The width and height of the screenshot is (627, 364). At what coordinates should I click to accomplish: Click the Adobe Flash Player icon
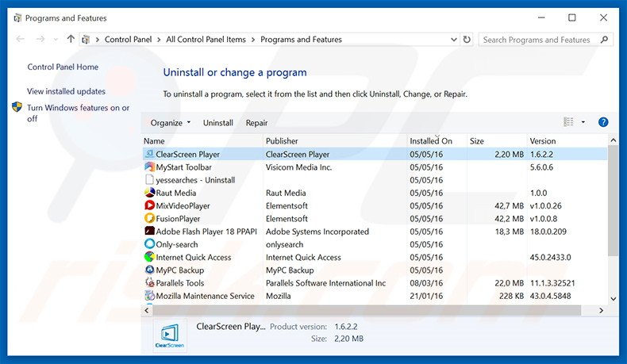(149, 231)
